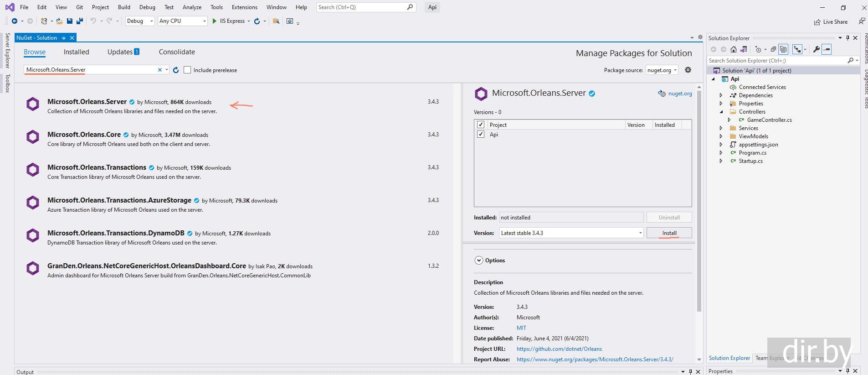Click the Install button
Image resolution: width=868 pixels, height=375 pixels.
[669, 233]
